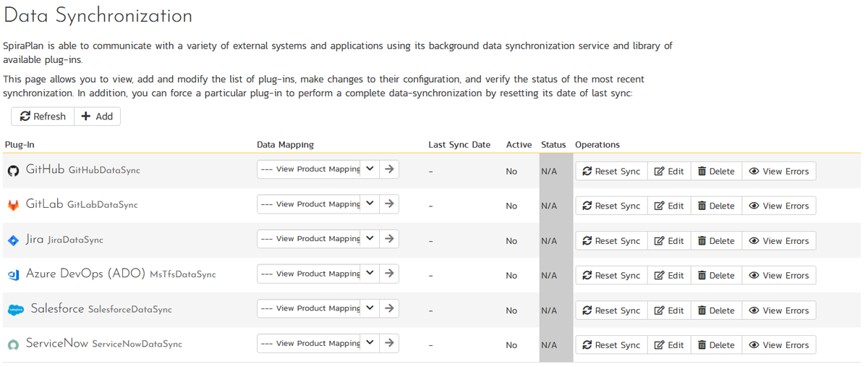Click the GitHub plug-in name
868x367 pixels.
[x=45, y=169]
